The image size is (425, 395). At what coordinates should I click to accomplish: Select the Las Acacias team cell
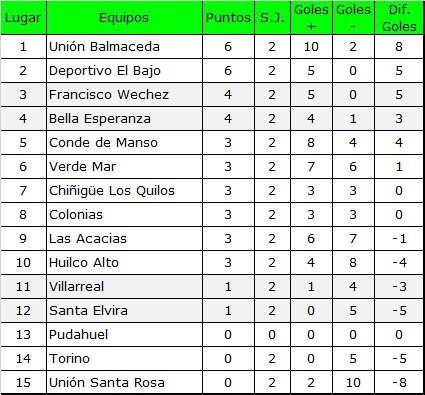[x=124, y=239]
